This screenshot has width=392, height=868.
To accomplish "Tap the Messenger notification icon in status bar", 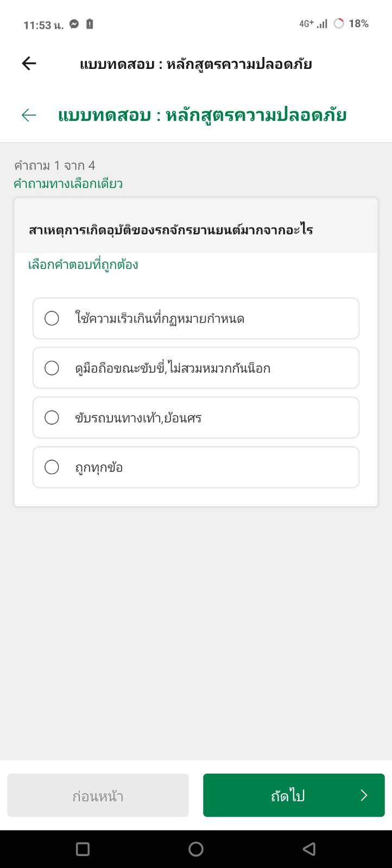I will click(x=74, y=24).
